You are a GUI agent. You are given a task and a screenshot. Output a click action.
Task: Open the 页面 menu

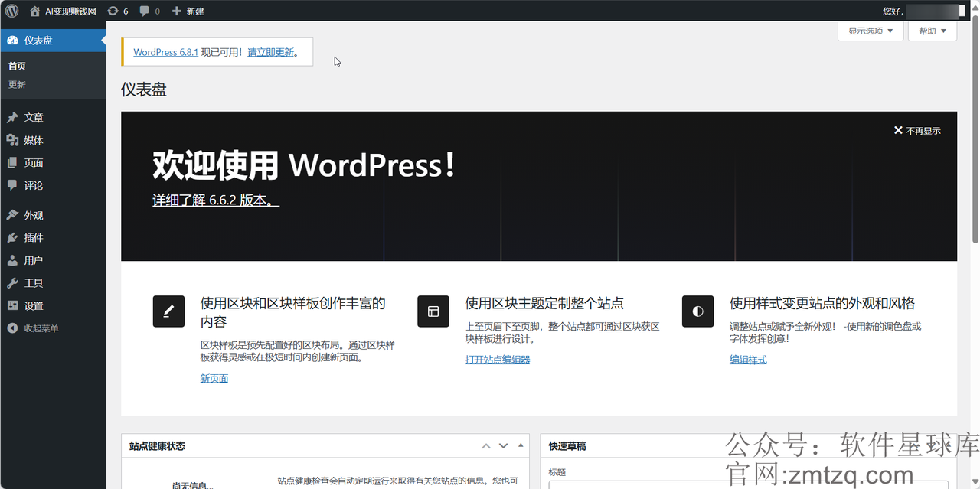54,163
